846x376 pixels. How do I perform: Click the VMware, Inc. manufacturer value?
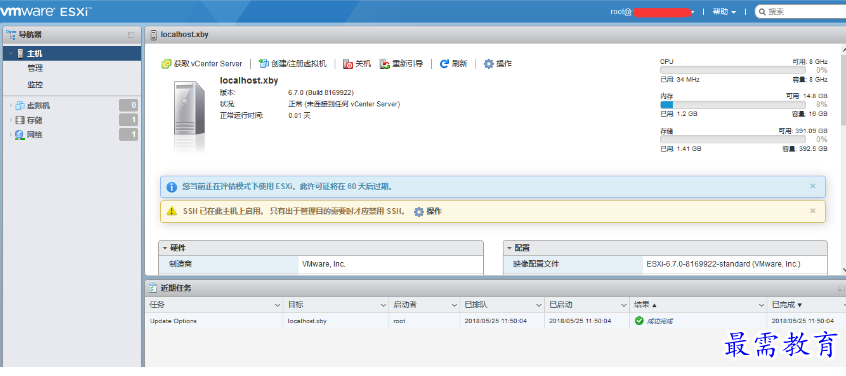324,264
